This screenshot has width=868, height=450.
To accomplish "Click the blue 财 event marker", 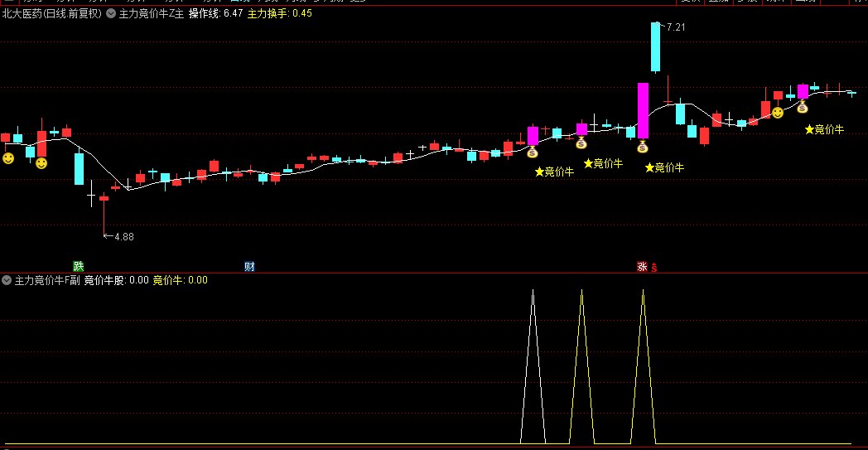I will click(x=249, y=267).
